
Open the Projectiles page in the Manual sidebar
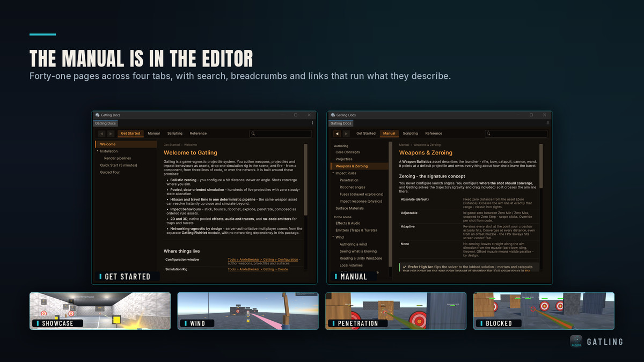coord(344,159)
